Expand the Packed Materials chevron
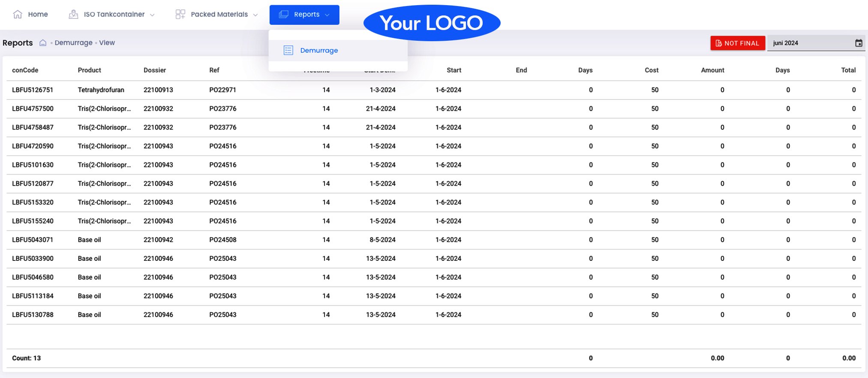 (x=255, y=15)
